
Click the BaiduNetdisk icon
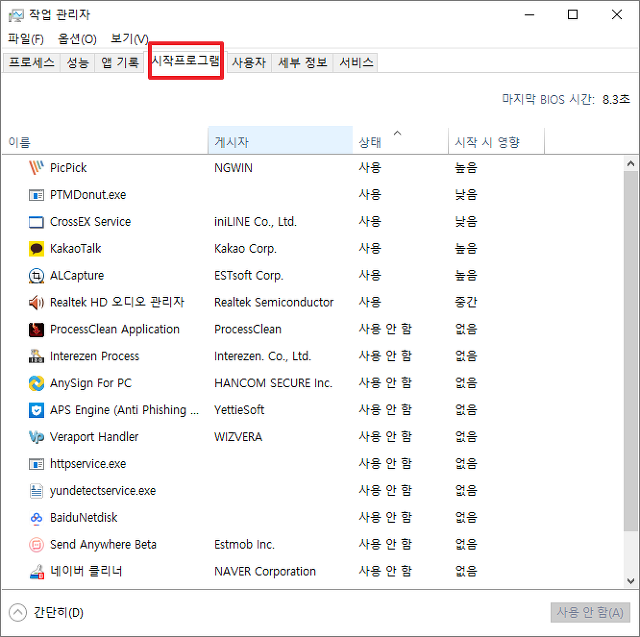36,518
